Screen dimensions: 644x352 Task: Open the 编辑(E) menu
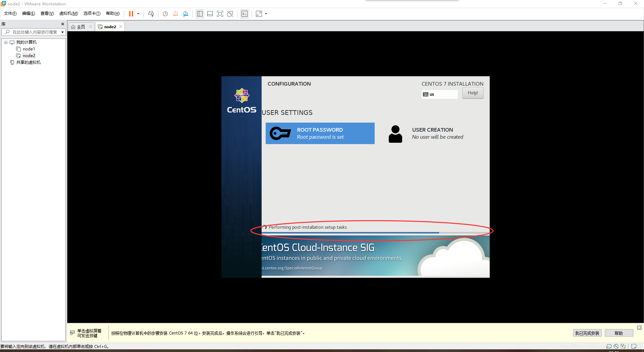(29, 13)
